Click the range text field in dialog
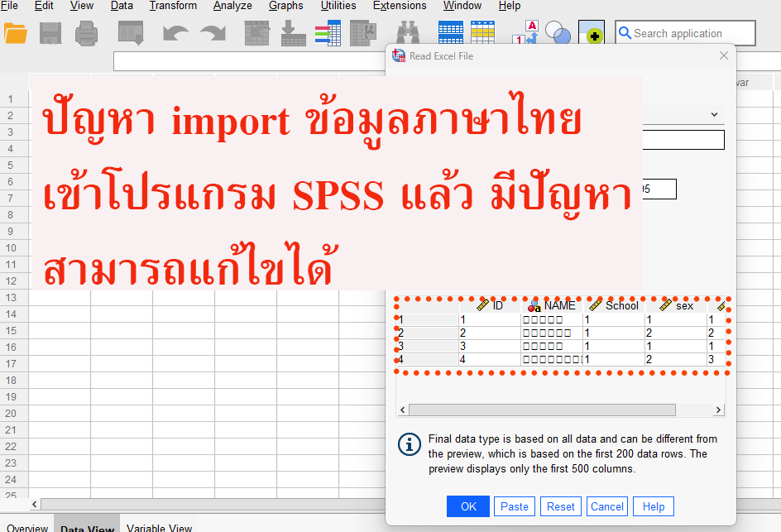 tap(683, 140)
